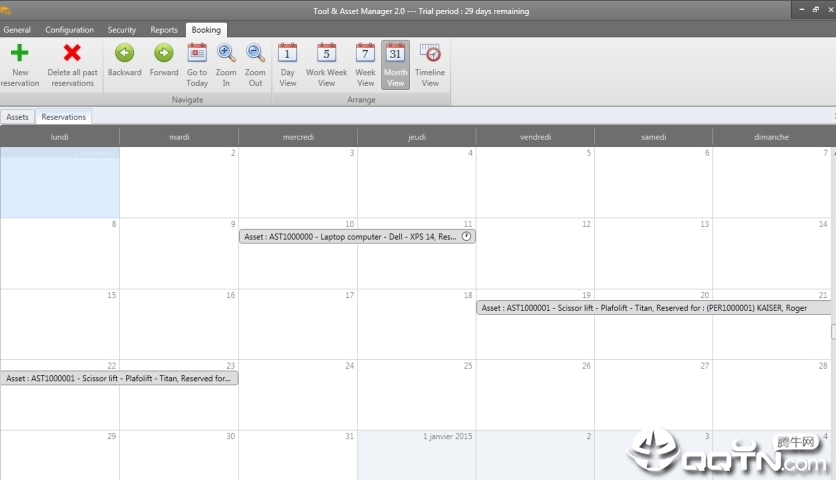Select the day cell numbered 8
The width and height of the screenshot is (836, 480).
click(60, 254)
